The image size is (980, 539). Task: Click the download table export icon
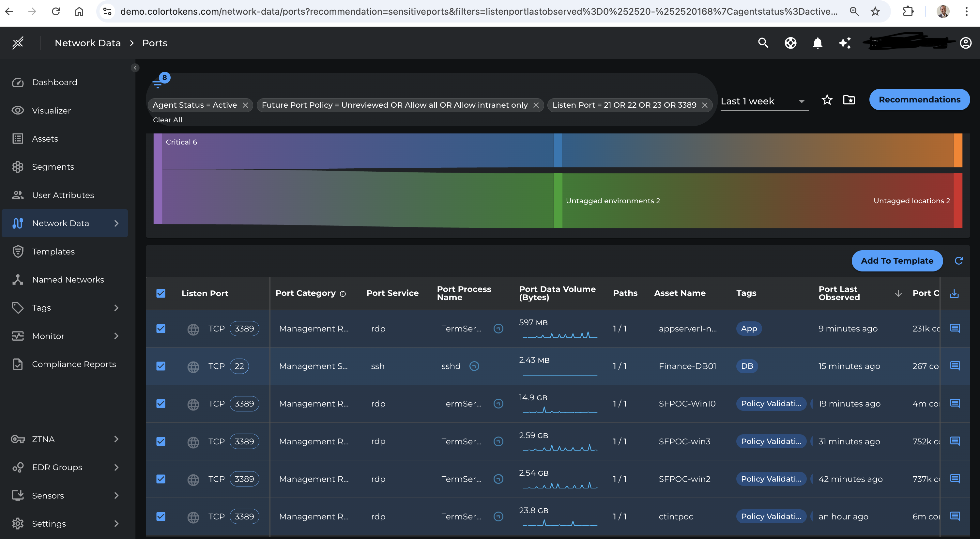point(954,293)
